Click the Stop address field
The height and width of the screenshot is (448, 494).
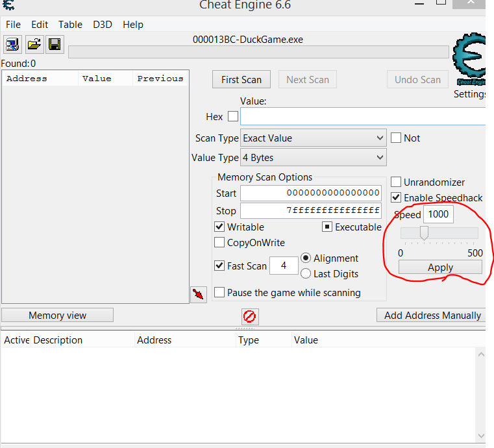click(x=311, y=210)
